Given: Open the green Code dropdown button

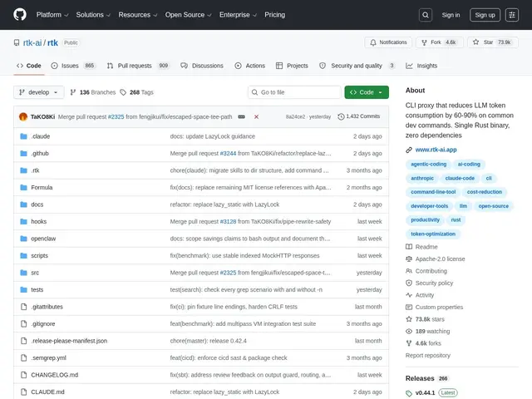Looking at the screenshot, I should pyautogui.click(x=367, y=92).
